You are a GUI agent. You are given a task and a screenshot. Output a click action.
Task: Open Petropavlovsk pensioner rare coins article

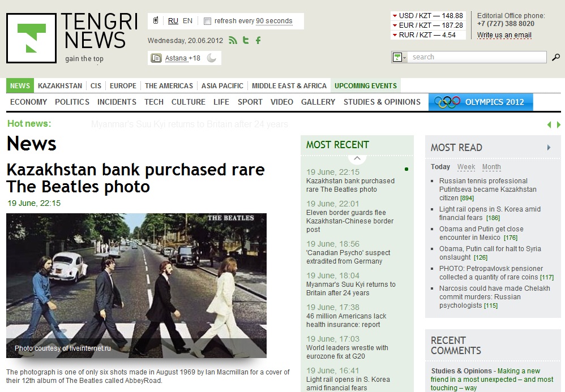[496, 273]
